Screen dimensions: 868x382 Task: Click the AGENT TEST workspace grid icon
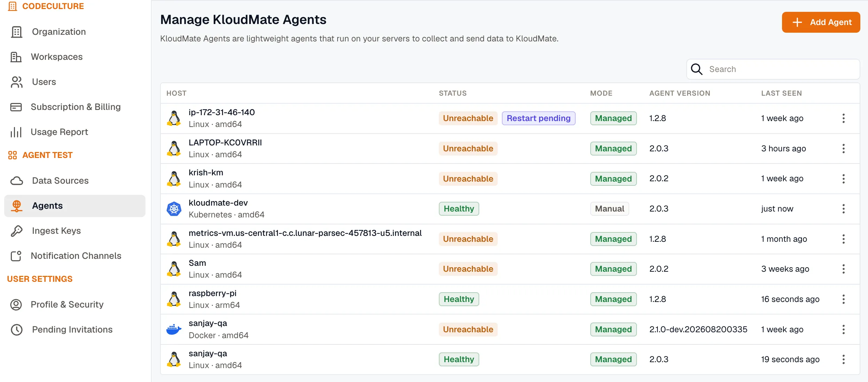pos(13,155)
